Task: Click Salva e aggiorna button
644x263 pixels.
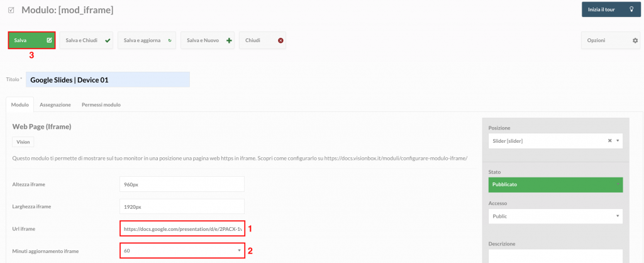Action: [147, 40]
